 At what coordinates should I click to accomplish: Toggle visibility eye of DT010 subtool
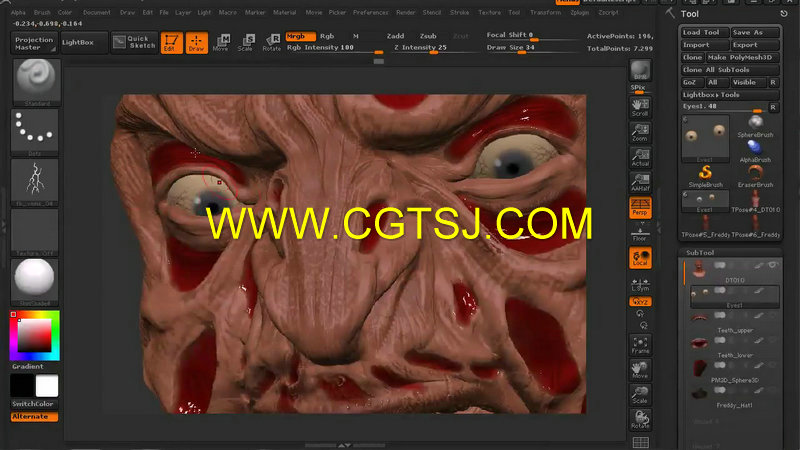coord(772,265)
